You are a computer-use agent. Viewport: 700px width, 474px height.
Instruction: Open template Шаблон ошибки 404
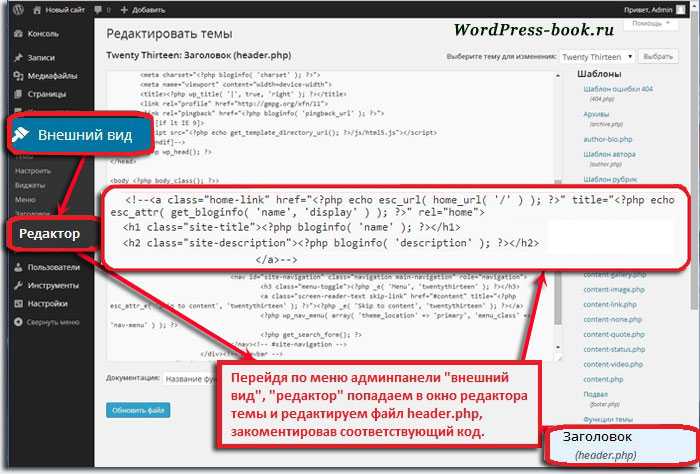click(x=618, y=89)
